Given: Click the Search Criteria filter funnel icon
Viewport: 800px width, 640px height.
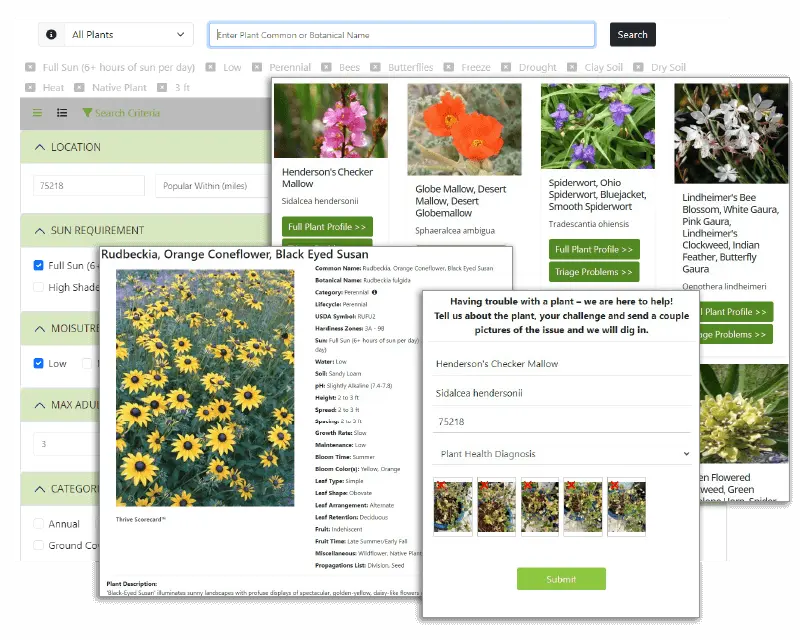Looking at the screenshot, I should (87, 113).
